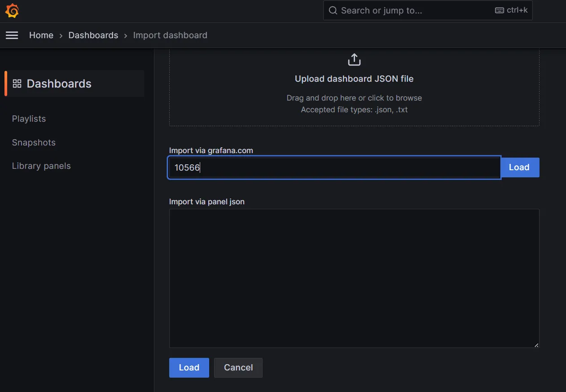Click the drag and drop browse text
566x392 pixels.
[x=354, y=98]
